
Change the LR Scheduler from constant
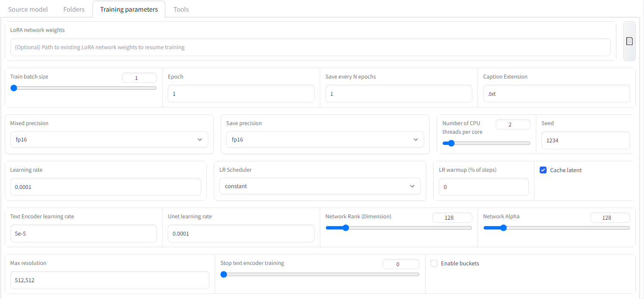tap(320, 186)
